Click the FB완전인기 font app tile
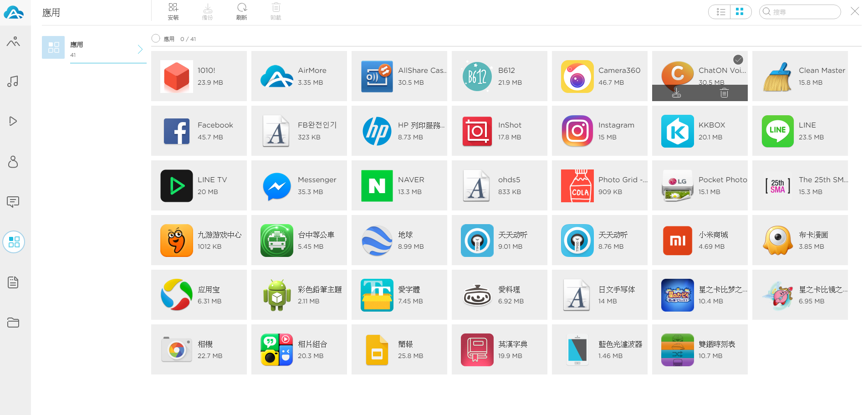The width and height of the screenshot is (868, 415). click(299, 131)
